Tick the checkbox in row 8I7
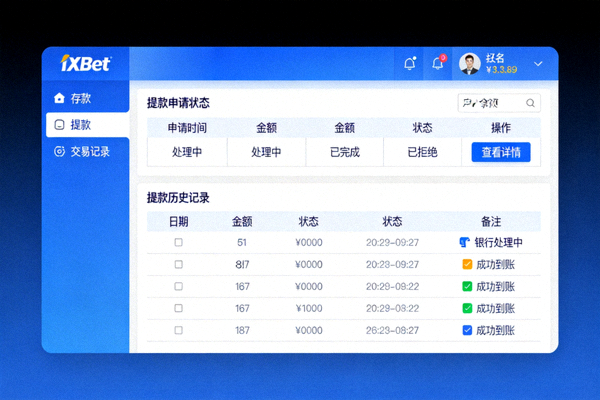The image size is (600, 400). click(178, 264)
